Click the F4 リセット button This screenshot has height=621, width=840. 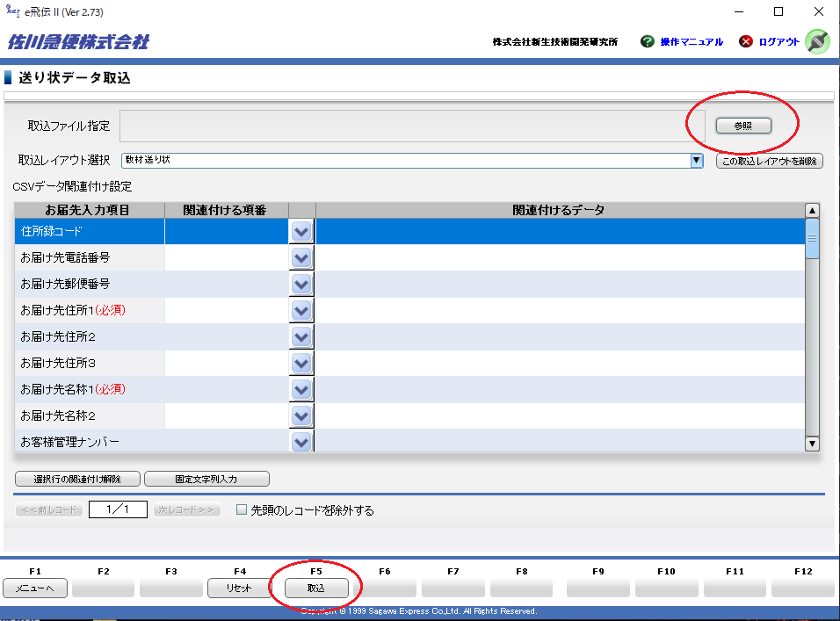pyautogui.click(x=239, y=589)
